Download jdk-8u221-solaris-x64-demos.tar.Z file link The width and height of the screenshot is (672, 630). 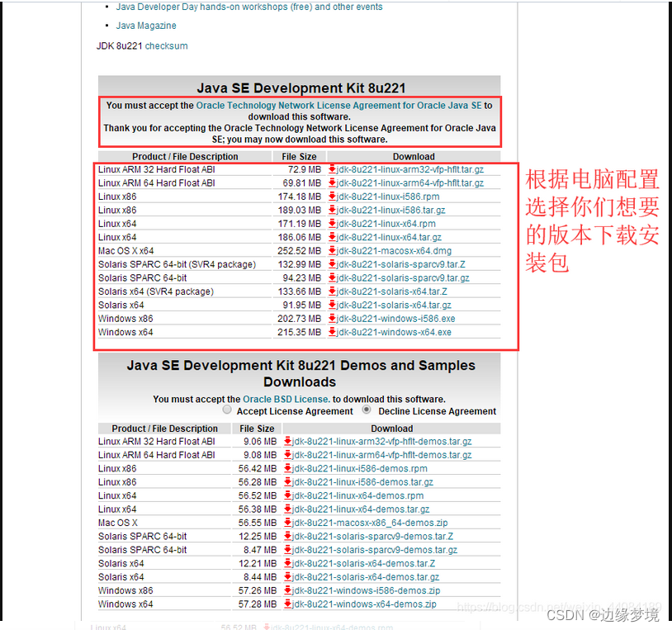(363, 564)
